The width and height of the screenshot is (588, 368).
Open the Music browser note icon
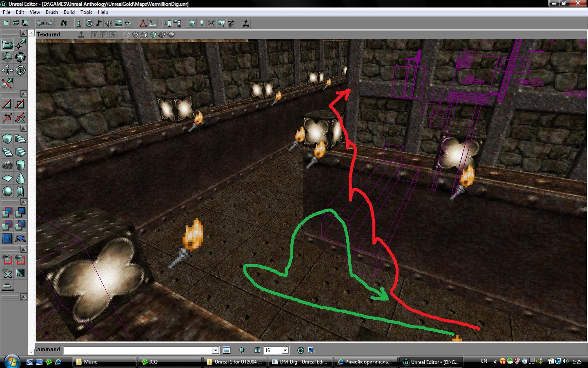98,23
